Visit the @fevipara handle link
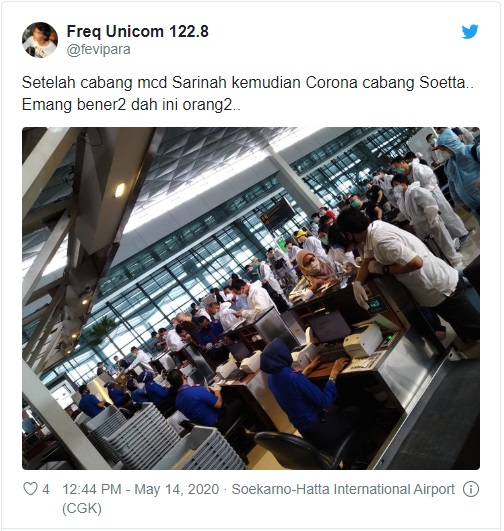Viewport: 504px width, 531px height. tap(99, 50)
